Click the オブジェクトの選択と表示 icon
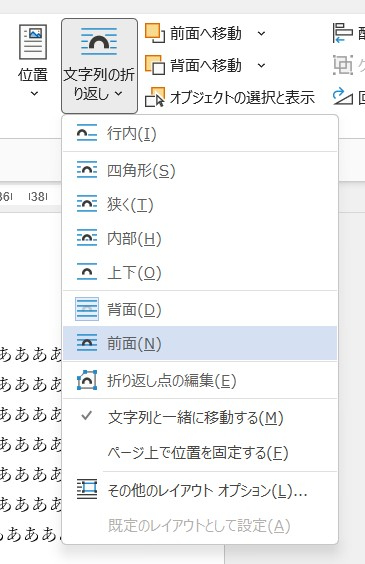Screen dimensions: 365x564 [155, 97]
